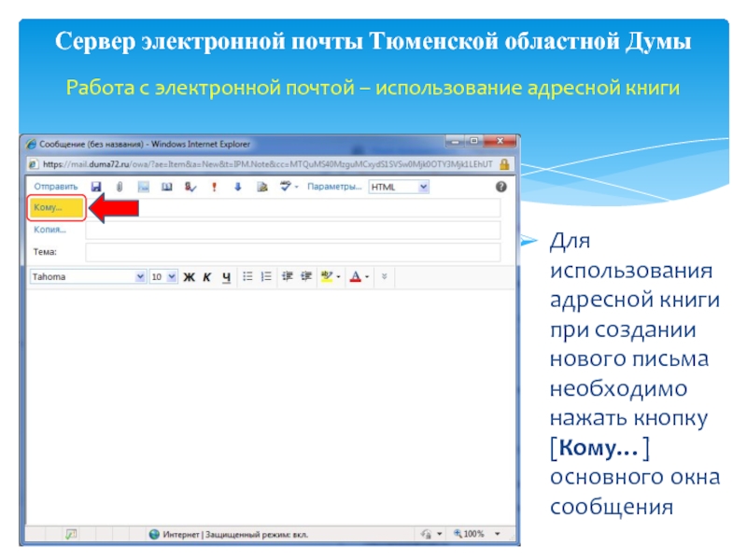This screenshot has width=747, height=560.
Task: Apply red font color A
Action: [356, 276]
